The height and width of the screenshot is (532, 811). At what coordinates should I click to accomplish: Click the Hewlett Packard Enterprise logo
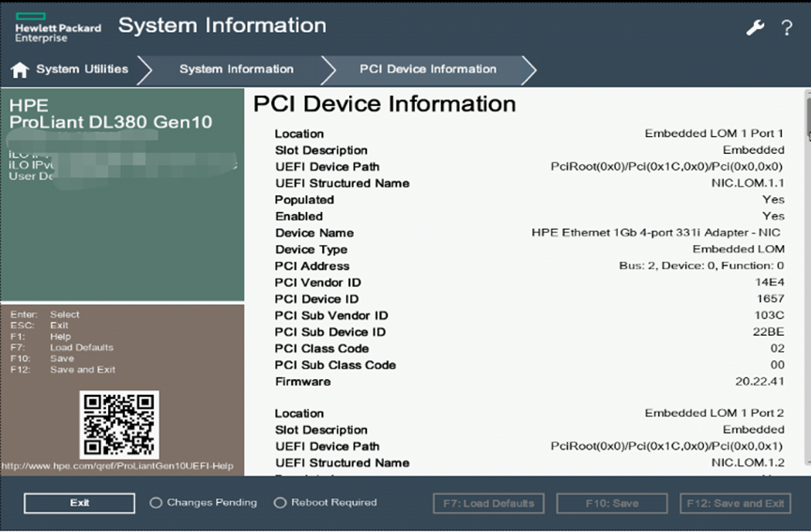[x=56, y=28]
